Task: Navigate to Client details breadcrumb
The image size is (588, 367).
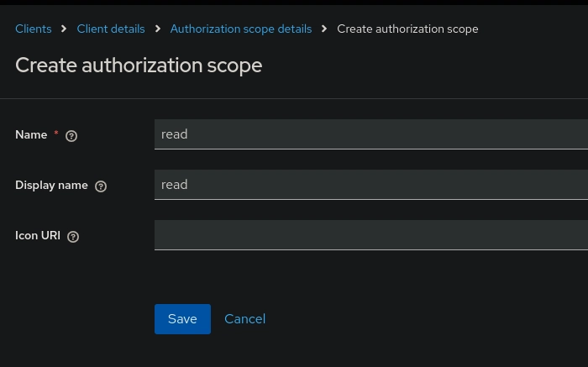Action: [111, 29]
